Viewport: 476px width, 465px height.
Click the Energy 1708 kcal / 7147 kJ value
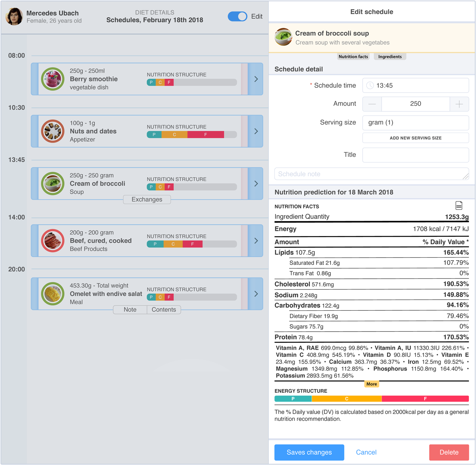tap(441, 229)
